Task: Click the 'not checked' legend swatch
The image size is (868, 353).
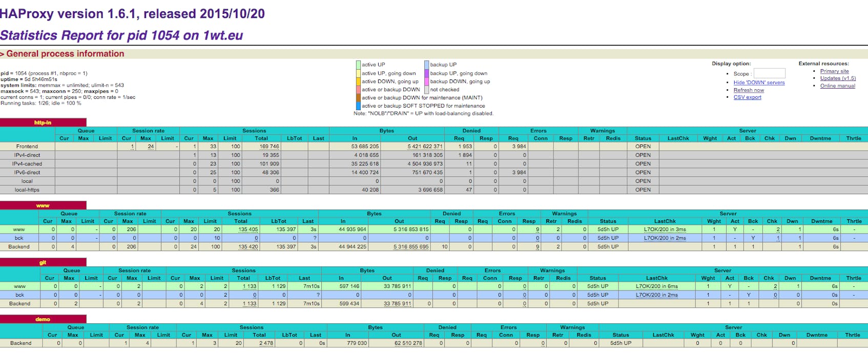Action: (x=426, y=90)
